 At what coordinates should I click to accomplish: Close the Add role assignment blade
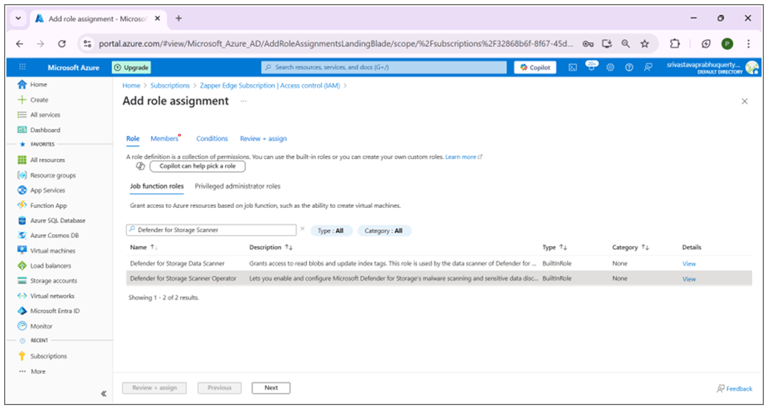744,101
